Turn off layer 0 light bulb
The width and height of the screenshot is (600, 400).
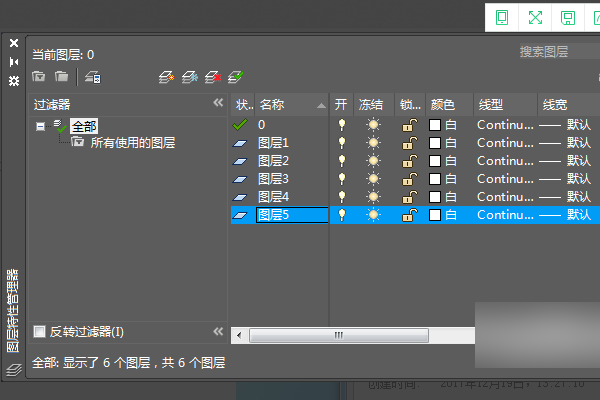click(342, 125)
